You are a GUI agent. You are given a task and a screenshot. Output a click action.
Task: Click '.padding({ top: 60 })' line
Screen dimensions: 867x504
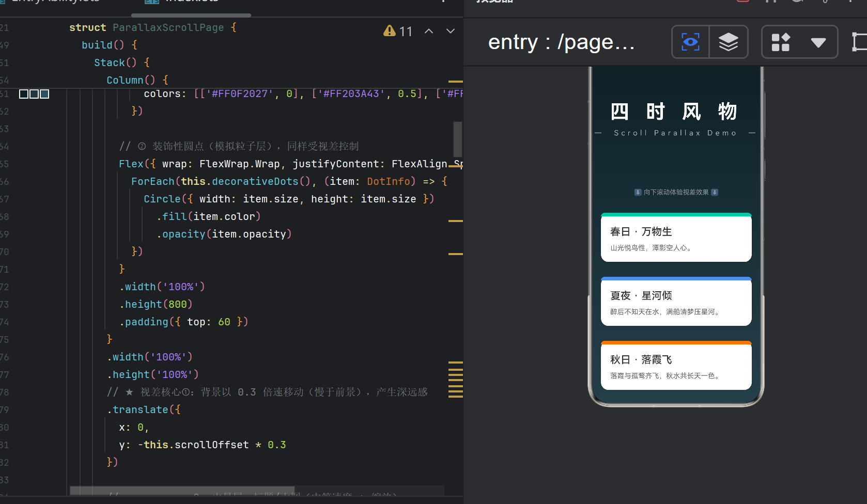tap(184, 322)
